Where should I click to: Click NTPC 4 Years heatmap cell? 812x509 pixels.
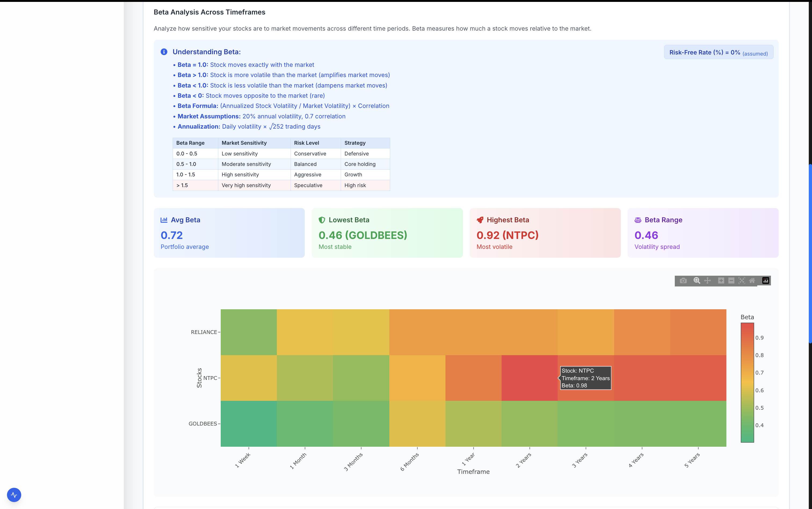(642, 378)
